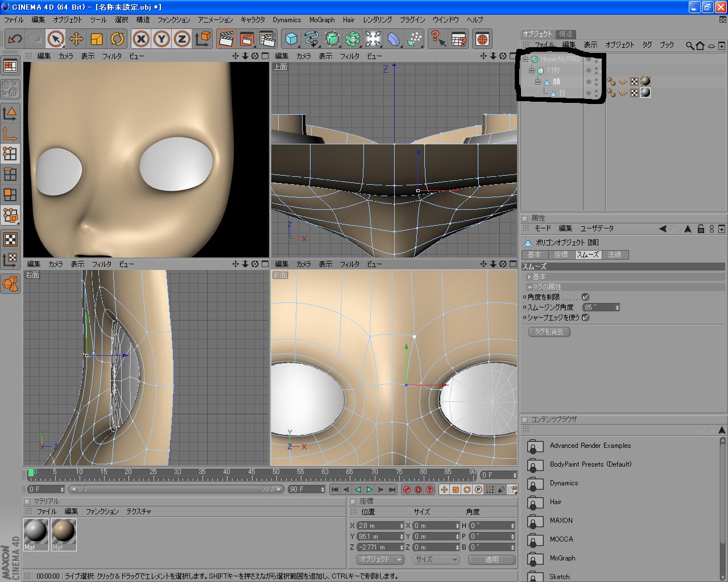Screen dimensions: 728x582
Task: Open the キャラクタ menu
Action: (253, 19)
